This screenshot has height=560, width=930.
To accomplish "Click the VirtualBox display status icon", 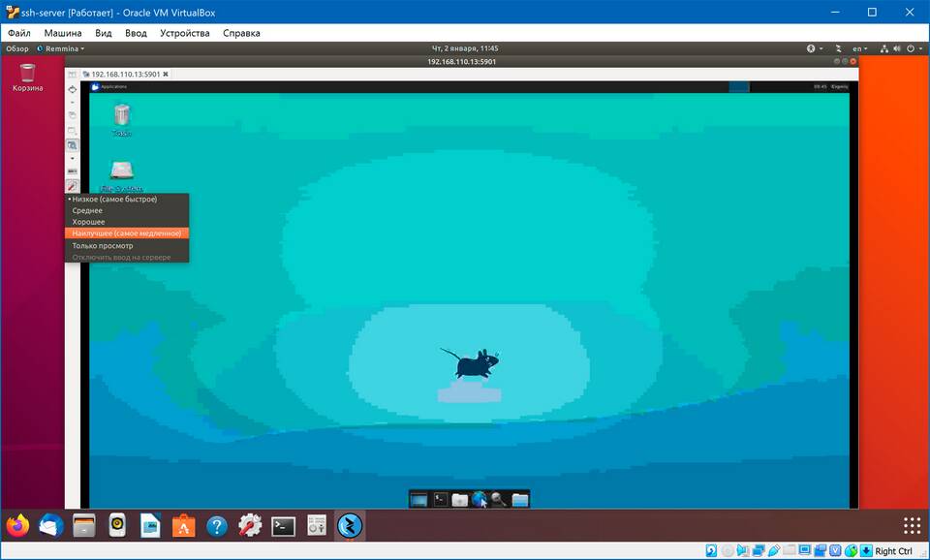I will coord(805,551).
